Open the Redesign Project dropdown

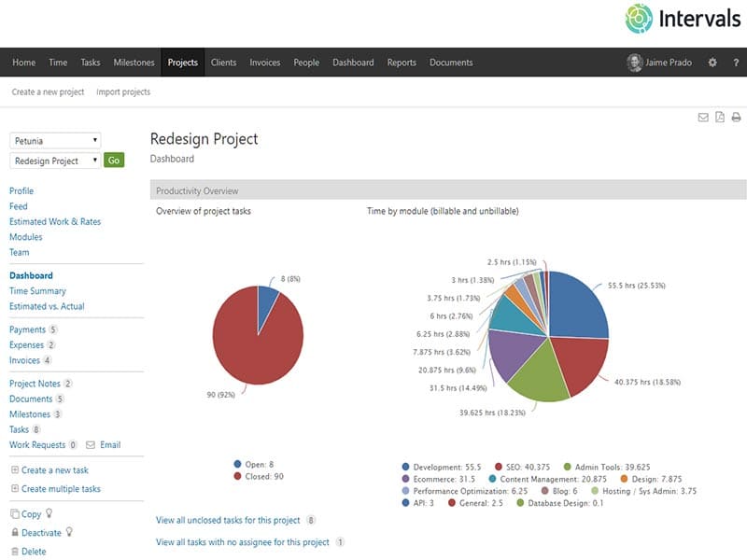click(x=55, y=161)
